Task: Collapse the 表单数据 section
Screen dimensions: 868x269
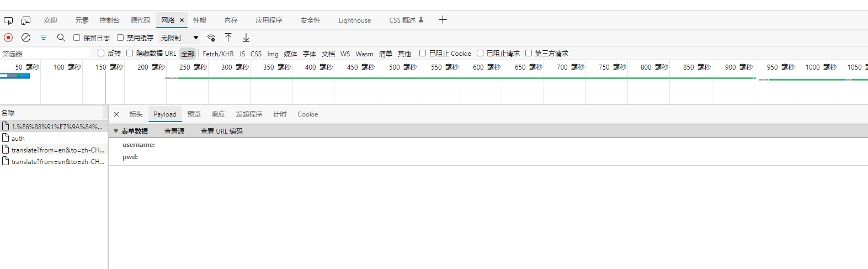Action: click(116, 131)
